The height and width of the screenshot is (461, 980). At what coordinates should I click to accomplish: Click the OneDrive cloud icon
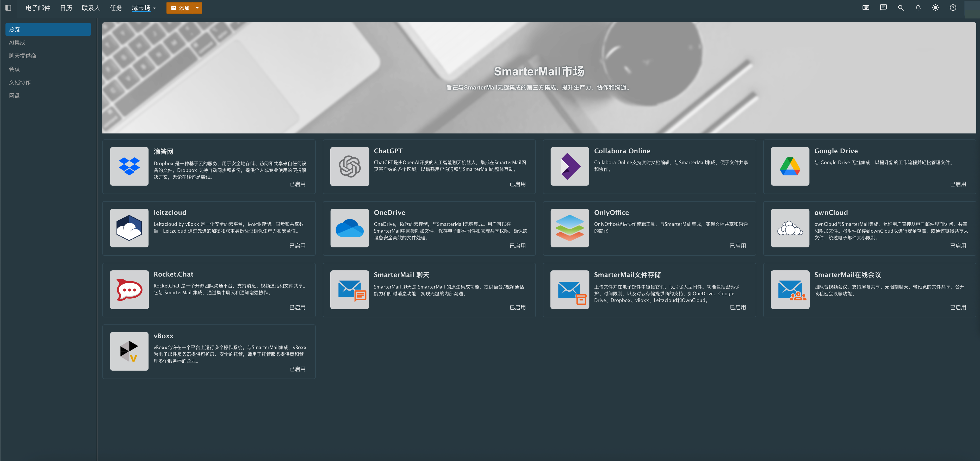(349, 228)
